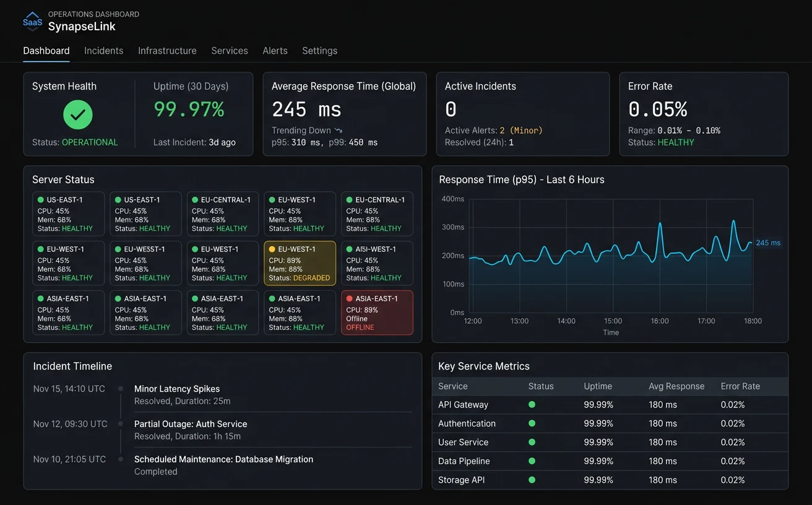Click the 16:00 time axis label

[x=660, y=321]
